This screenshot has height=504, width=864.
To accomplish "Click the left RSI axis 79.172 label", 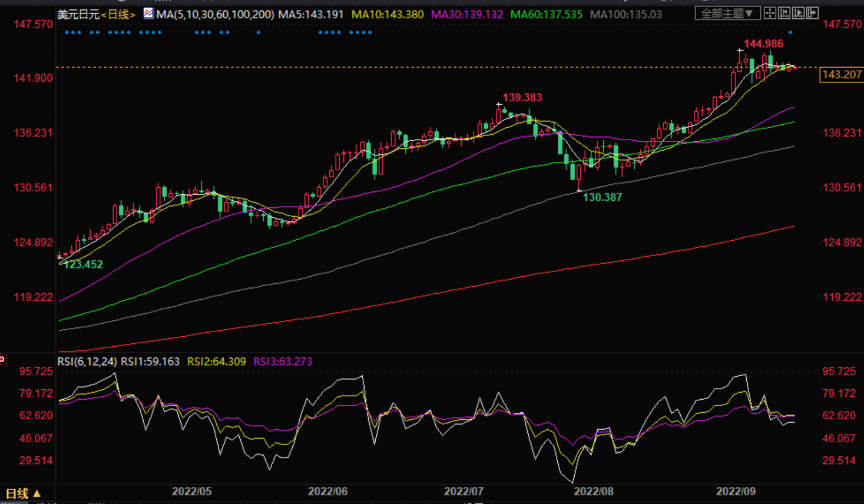I will click(x=36, y=393).
